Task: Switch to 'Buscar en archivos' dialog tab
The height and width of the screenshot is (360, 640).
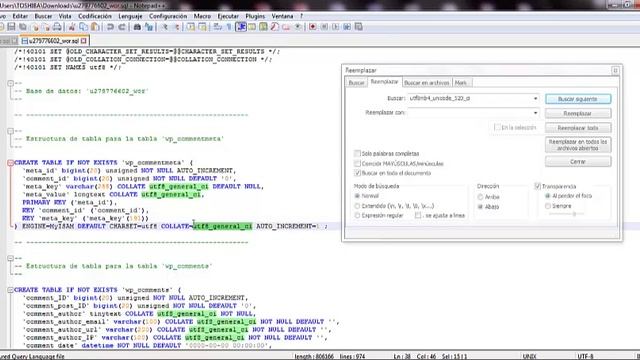Action: (427, 83)
